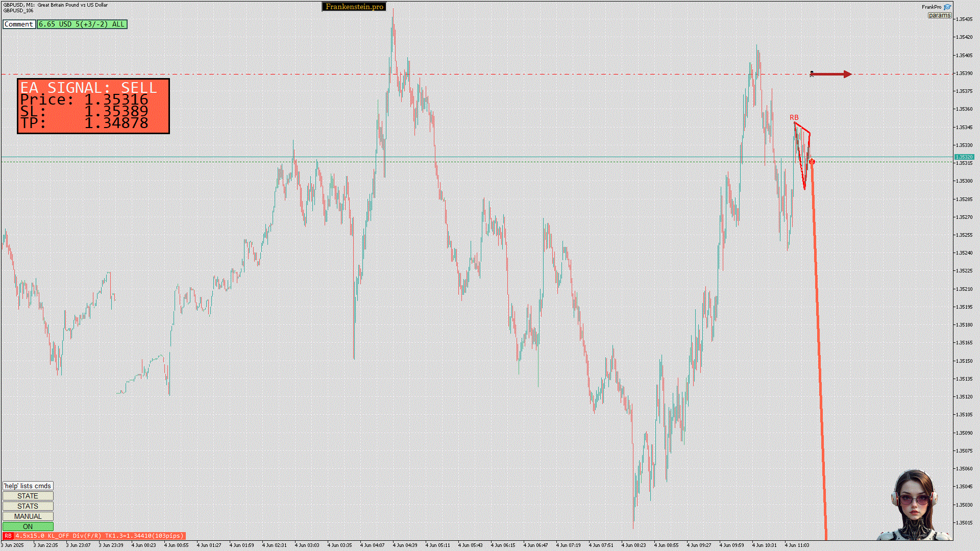Toggle the green ON button
The image size is (980, 551).
pos(28,527)
